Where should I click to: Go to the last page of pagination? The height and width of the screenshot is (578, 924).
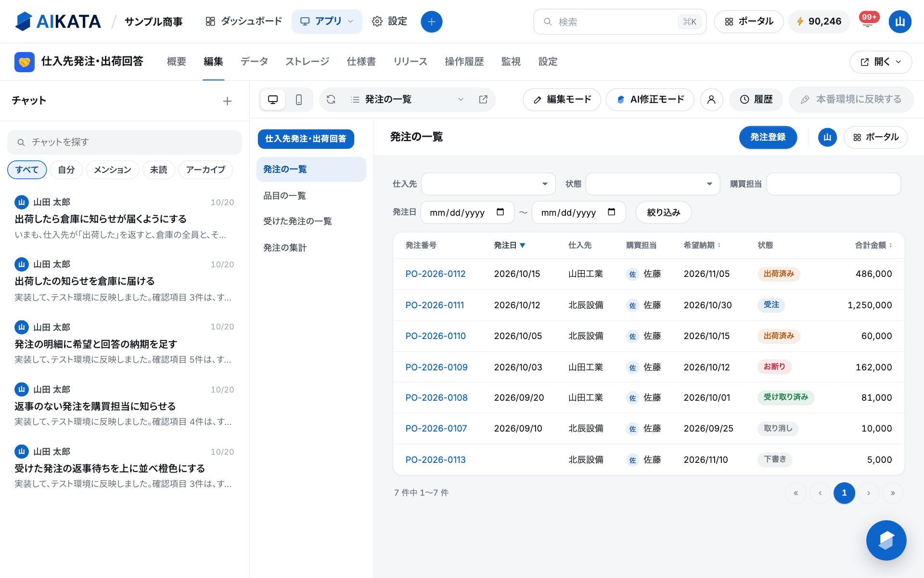click(x=893, y=493)
